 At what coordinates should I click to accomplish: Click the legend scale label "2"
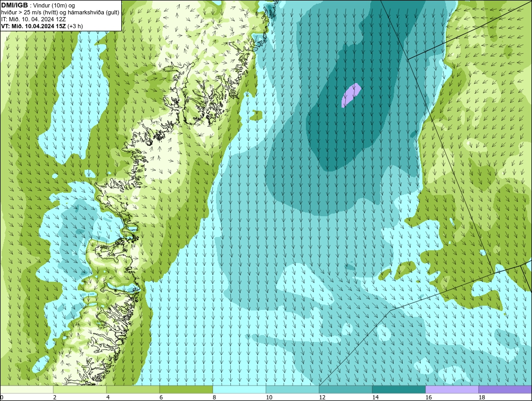point(55,397)
